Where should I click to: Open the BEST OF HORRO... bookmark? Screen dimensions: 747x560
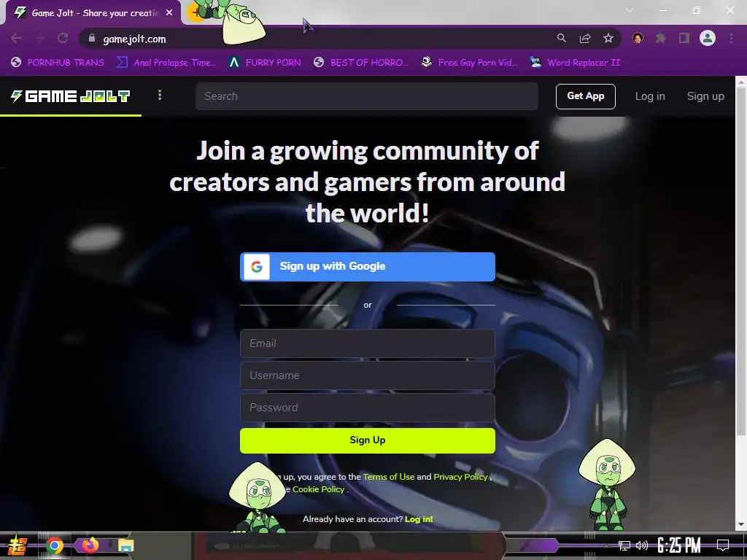[x=361, y=63]
